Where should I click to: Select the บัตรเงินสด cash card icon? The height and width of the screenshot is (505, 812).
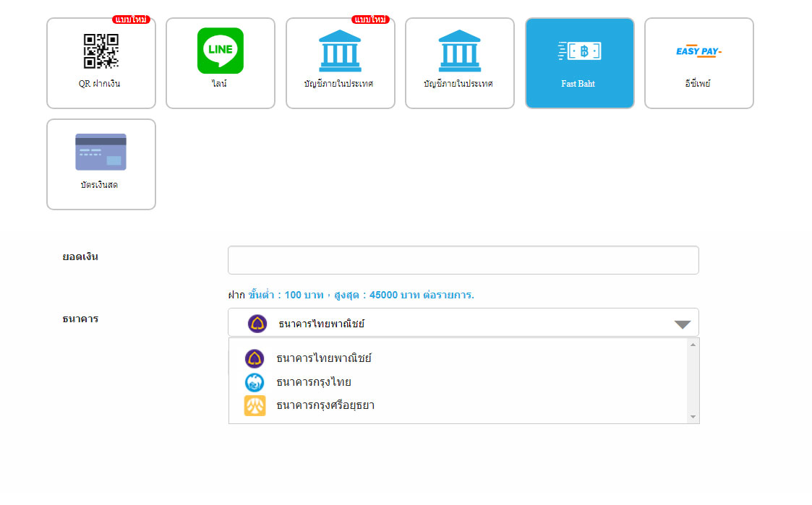pyautogui.click(x=101, y=152)
